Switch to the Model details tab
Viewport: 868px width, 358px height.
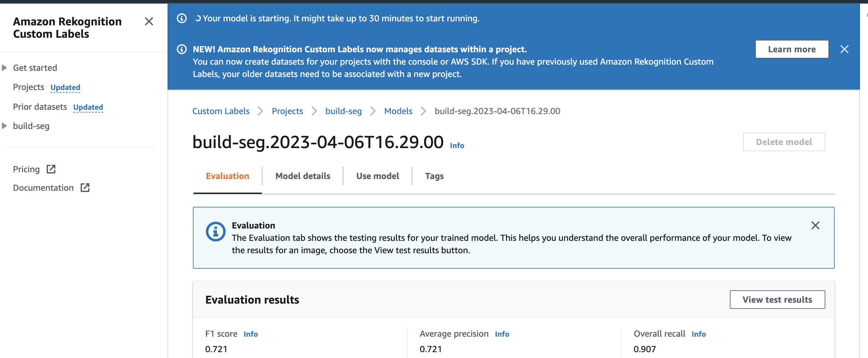[302, 176]
